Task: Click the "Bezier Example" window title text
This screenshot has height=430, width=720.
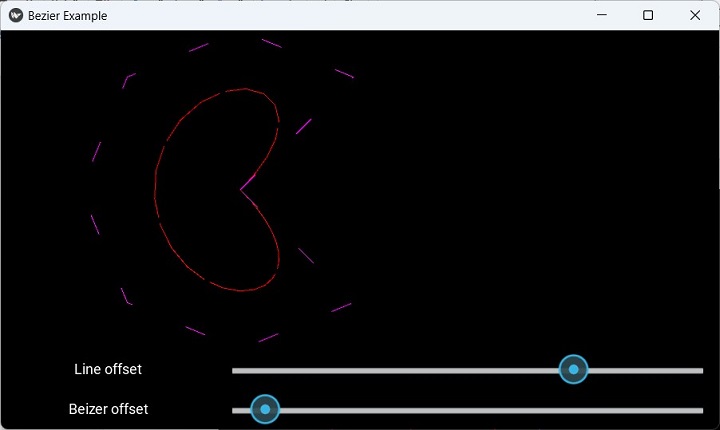Action: 67,15
